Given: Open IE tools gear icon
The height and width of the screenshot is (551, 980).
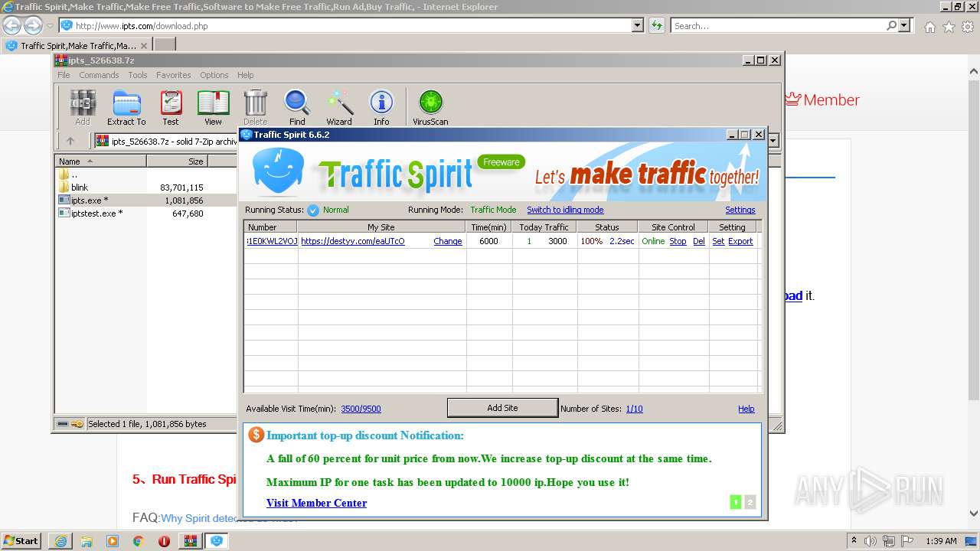Looking at the screenshot, I should (967, 27).
